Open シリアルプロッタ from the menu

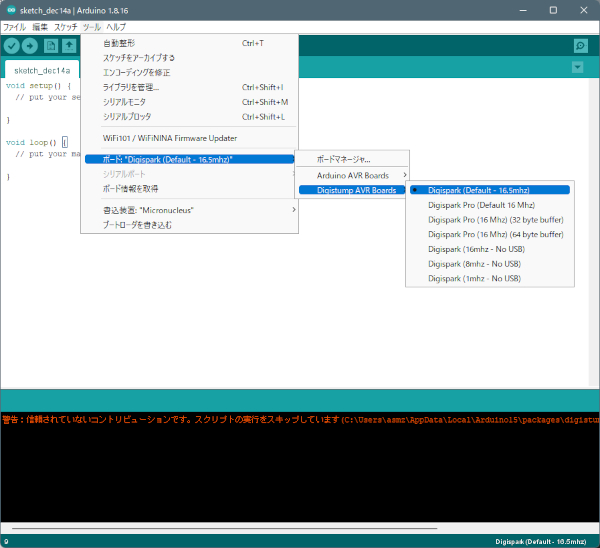point(189,117)
